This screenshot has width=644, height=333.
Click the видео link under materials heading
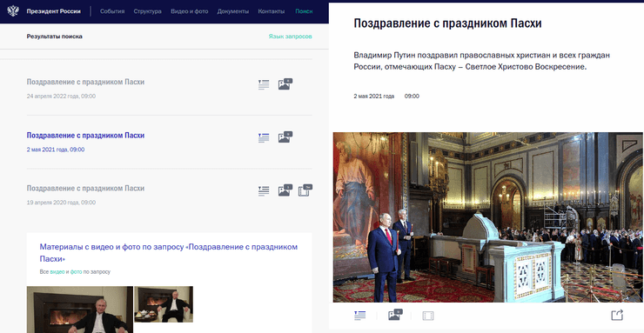[57, 272]
